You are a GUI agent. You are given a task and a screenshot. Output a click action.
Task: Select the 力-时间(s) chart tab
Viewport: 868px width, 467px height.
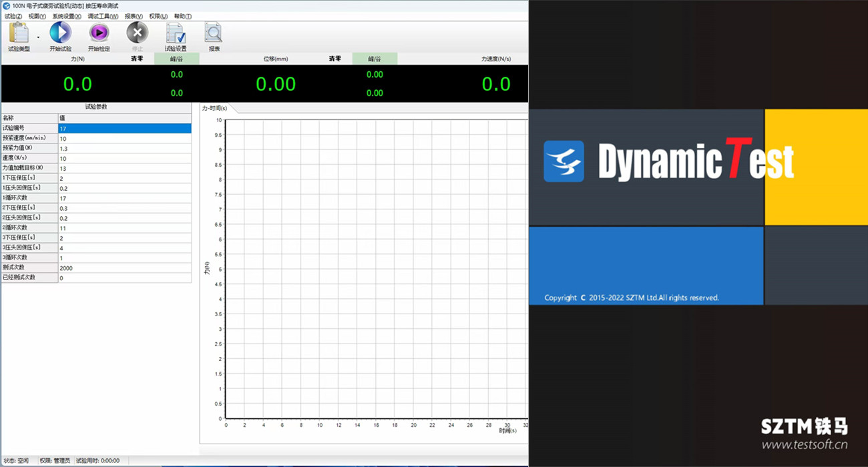(215, 108)
